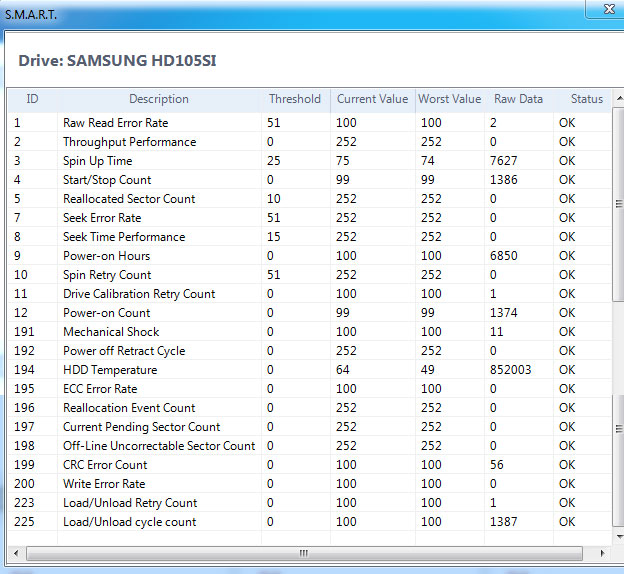The width and height of the screenshot is (624, 574).
Task: Click raw data value 1387
Action: point(503,522)
